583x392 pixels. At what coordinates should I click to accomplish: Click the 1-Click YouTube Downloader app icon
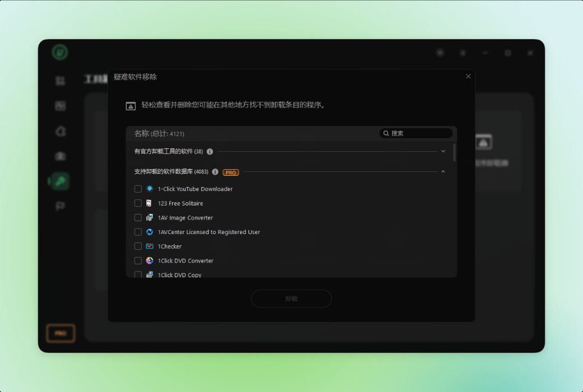pyautogui.click(x=150, y=189)
